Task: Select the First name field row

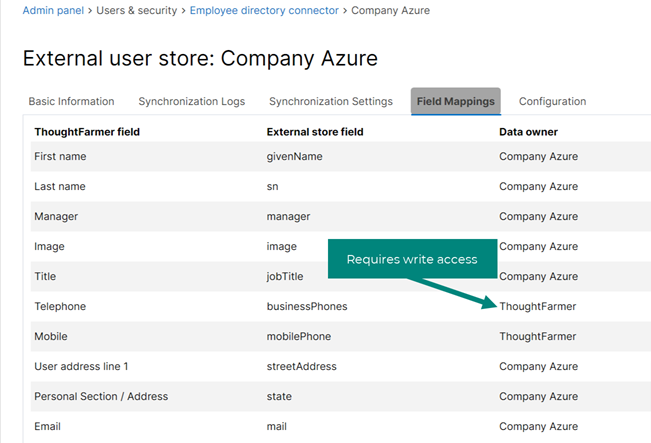Action: pos(60,156)
